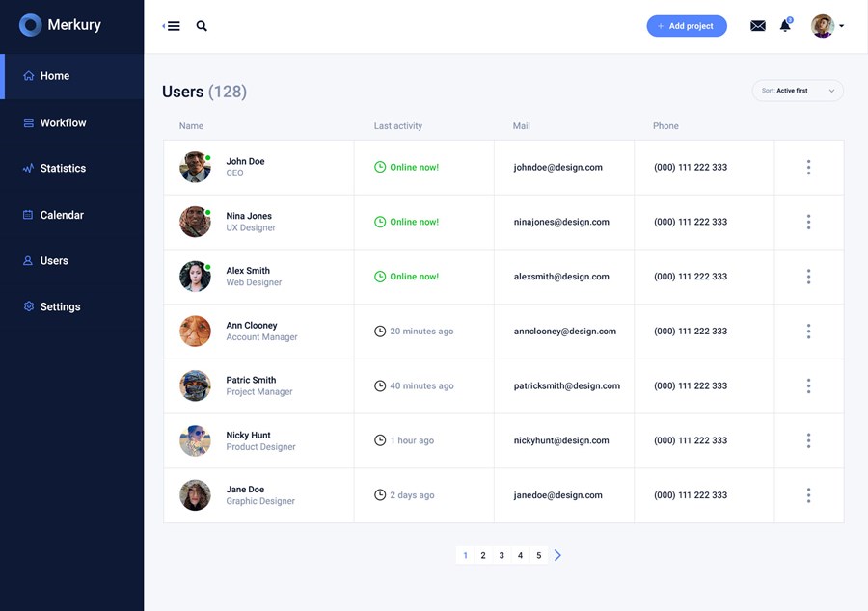The image size is (868, 611).
Task: Click Nina Jones's profile photo
Action: (x=195, y=222)
